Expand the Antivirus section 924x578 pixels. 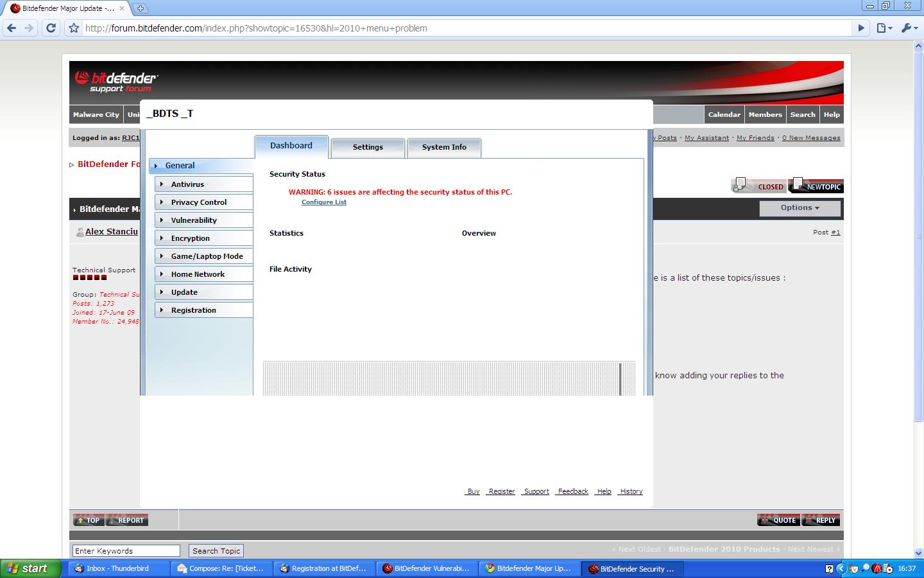pos(204,184)
